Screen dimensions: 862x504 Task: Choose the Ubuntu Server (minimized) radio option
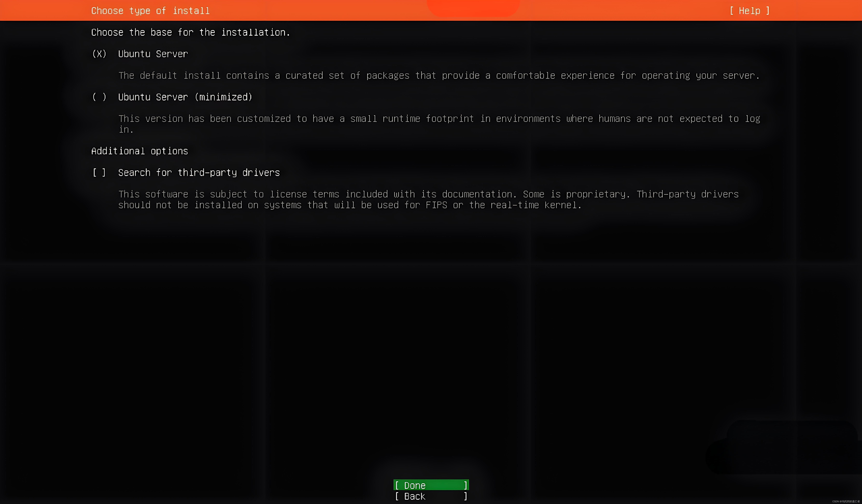99,97
